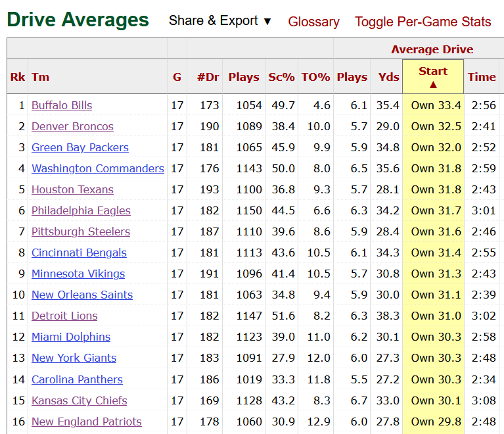Select rank number 16 cell

[x=18, y=422]
